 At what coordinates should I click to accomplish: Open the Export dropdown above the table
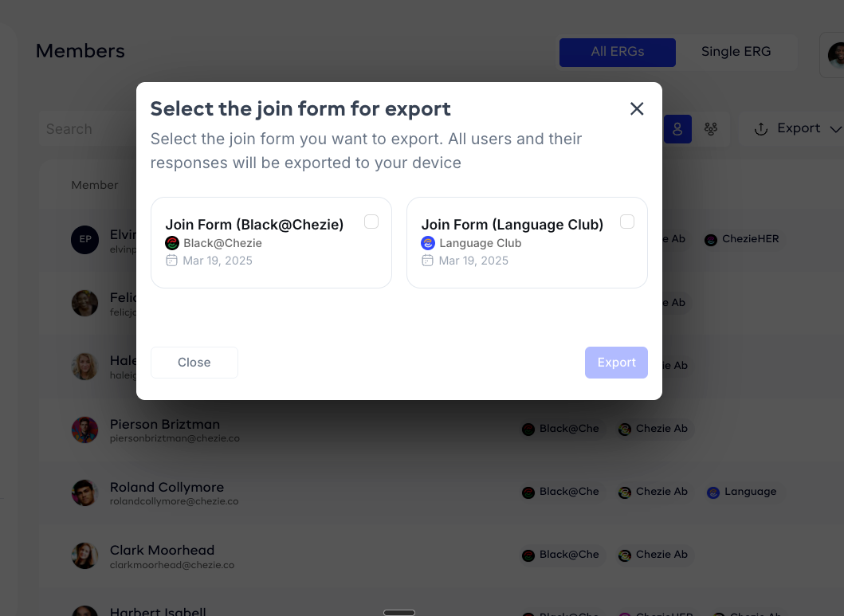coord(797,129)
